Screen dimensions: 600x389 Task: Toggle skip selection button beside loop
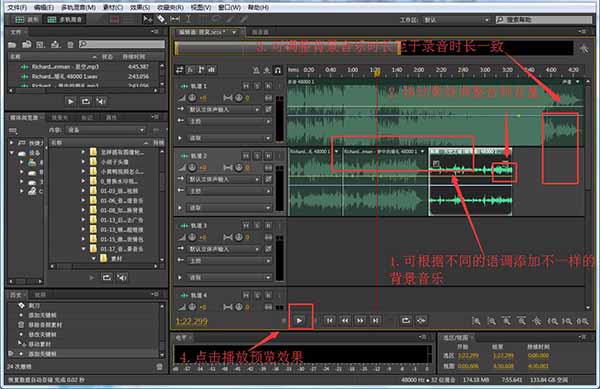click(421, 321)
